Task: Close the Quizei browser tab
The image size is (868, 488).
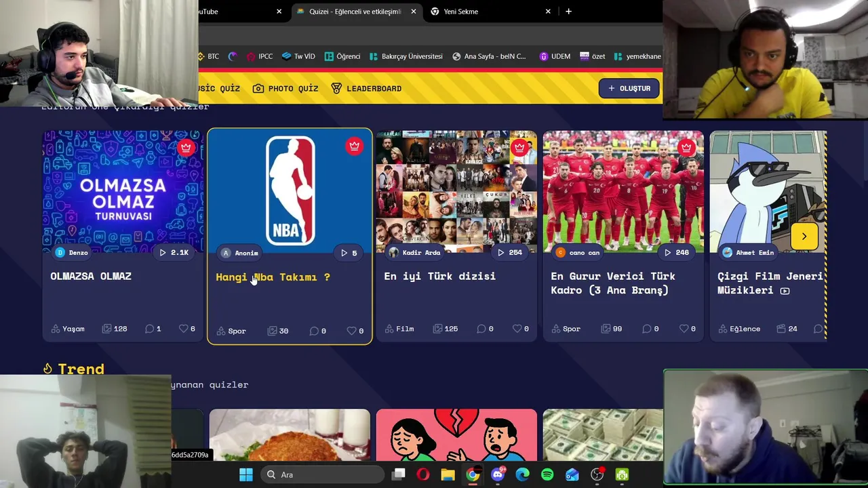Action: click(413, 12)
